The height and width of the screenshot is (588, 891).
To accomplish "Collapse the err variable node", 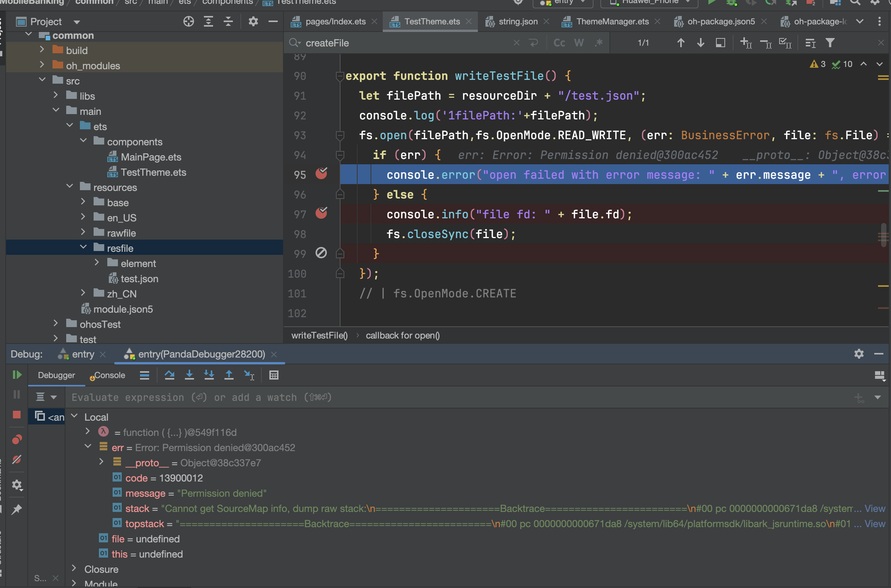I will coord(88,447).
